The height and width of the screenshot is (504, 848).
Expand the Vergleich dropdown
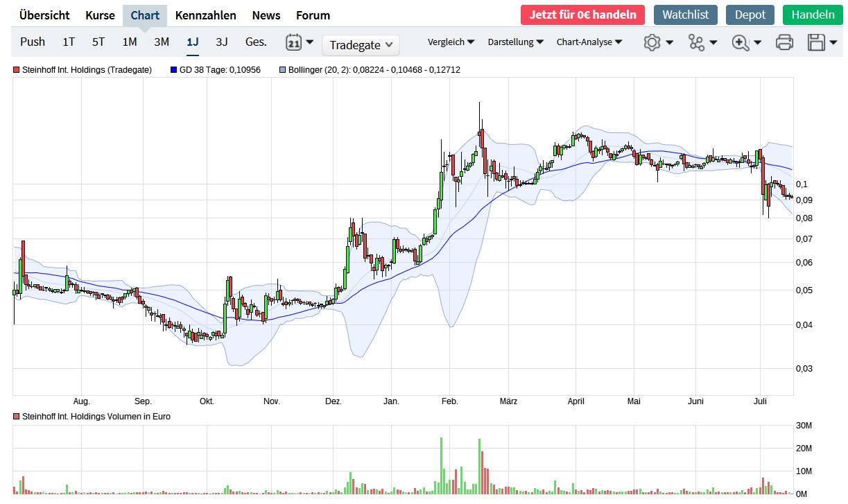click(x=451, y=42)
